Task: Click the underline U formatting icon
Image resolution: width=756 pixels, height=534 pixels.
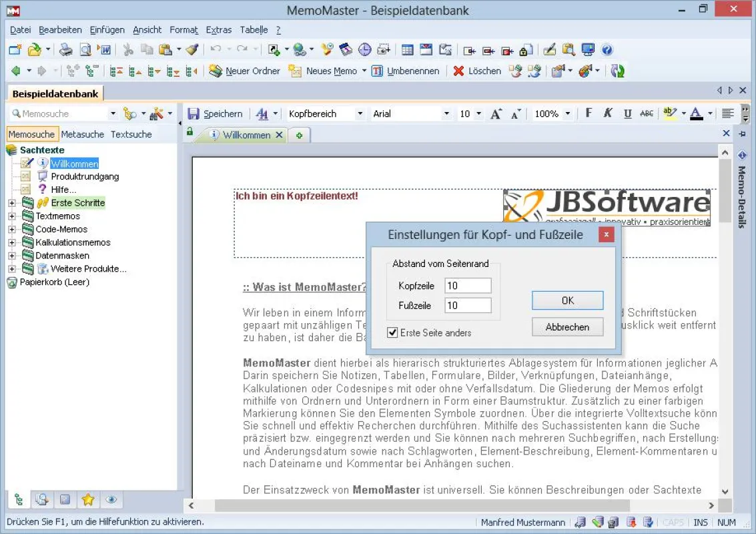Action: pyautogui.click(x=627, y=113)
